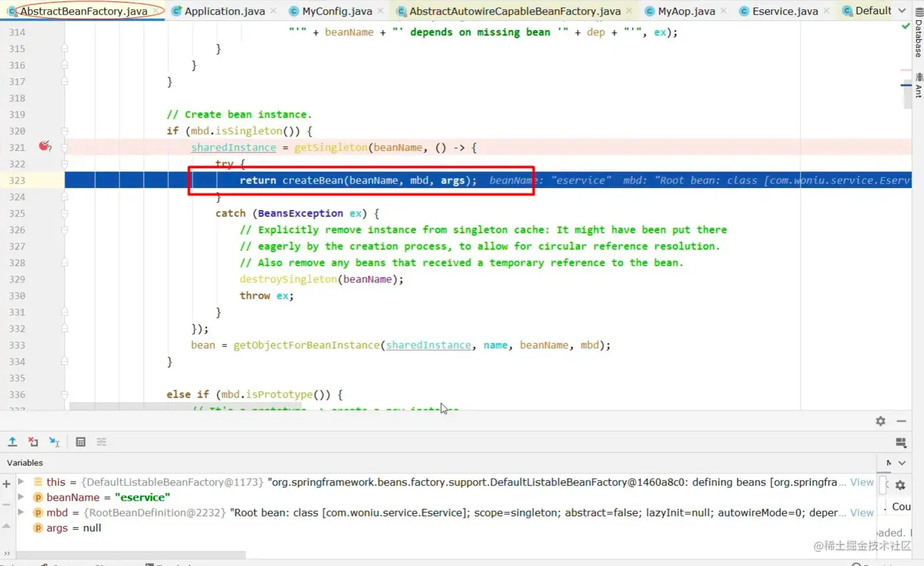Click the Variables panel header
The image size is (924, 566).
25,463
